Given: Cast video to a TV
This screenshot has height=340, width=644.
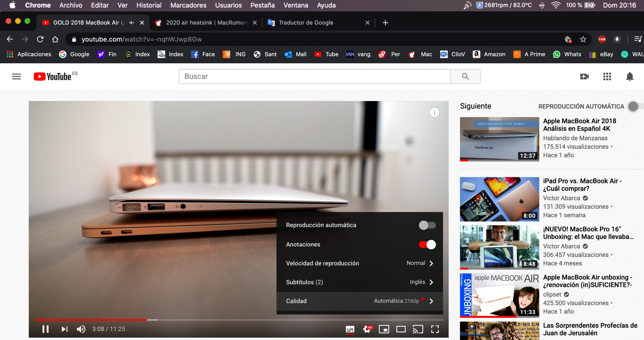Looking at the screenshot, I should pyautogui.click(x=418, y=329).
